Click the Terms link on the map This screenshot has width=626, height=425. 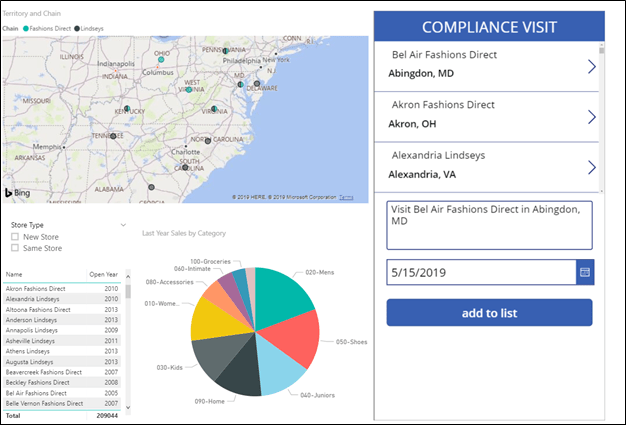346,198
